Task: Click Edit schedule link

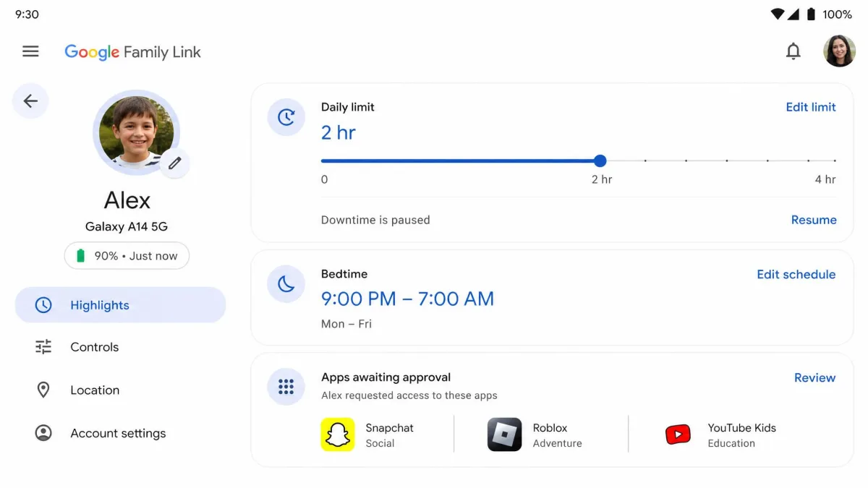Action: tap(796, 275)
